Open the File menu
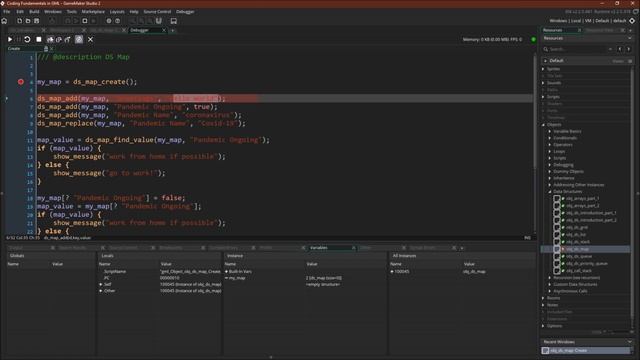Screen dimensions: 640x360 [7, 12]
